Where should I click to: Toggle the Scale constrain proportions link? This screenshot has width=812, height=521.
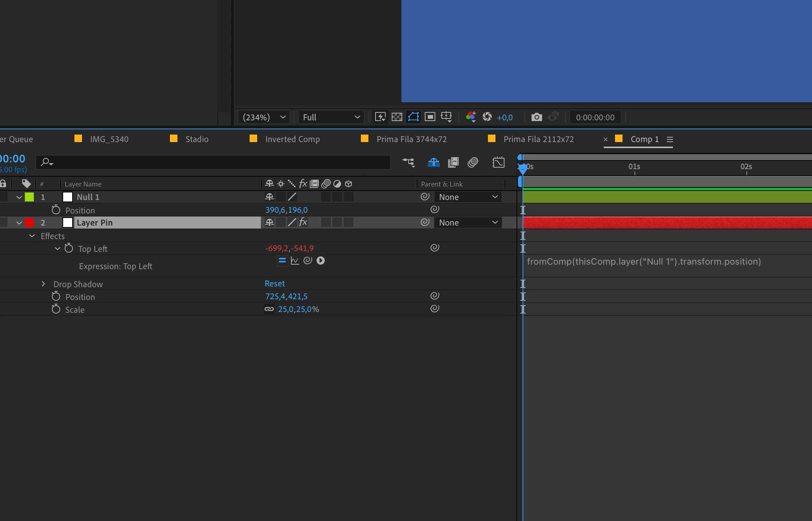(x=269, y=309)
